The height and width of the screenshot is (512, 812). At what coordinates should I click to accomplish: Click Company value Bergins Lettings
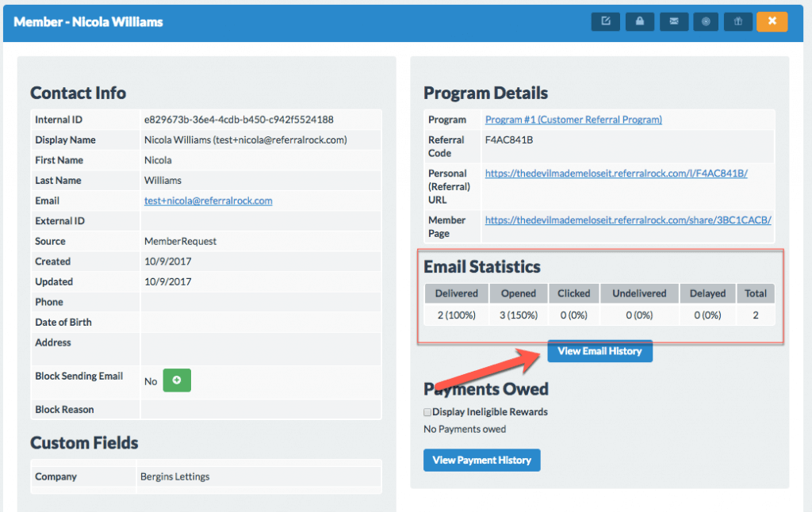point(175,476)
